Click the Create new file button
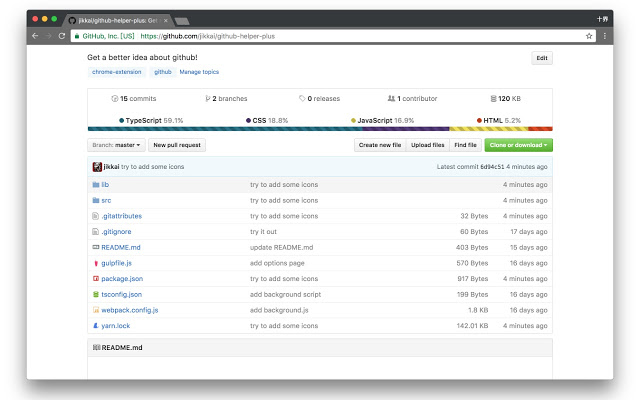This screenshot has width=640, height=400. coord(380,145)
